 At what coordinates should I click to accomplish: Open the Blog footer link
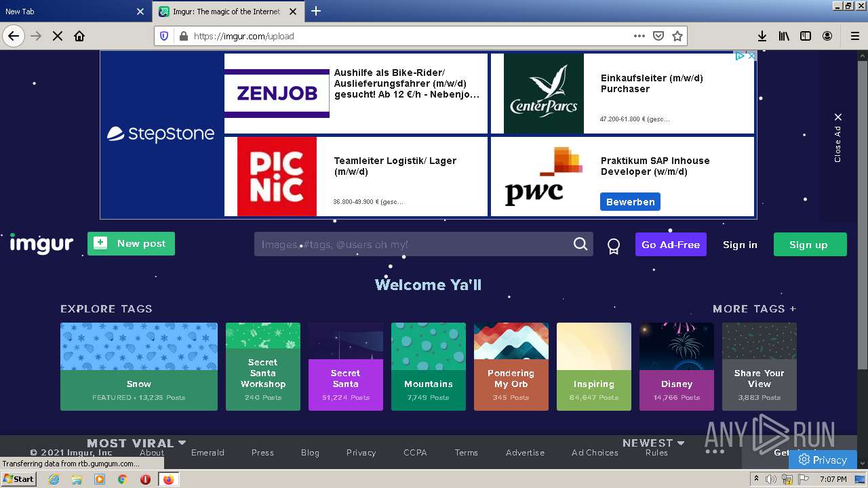coord(310,453)
